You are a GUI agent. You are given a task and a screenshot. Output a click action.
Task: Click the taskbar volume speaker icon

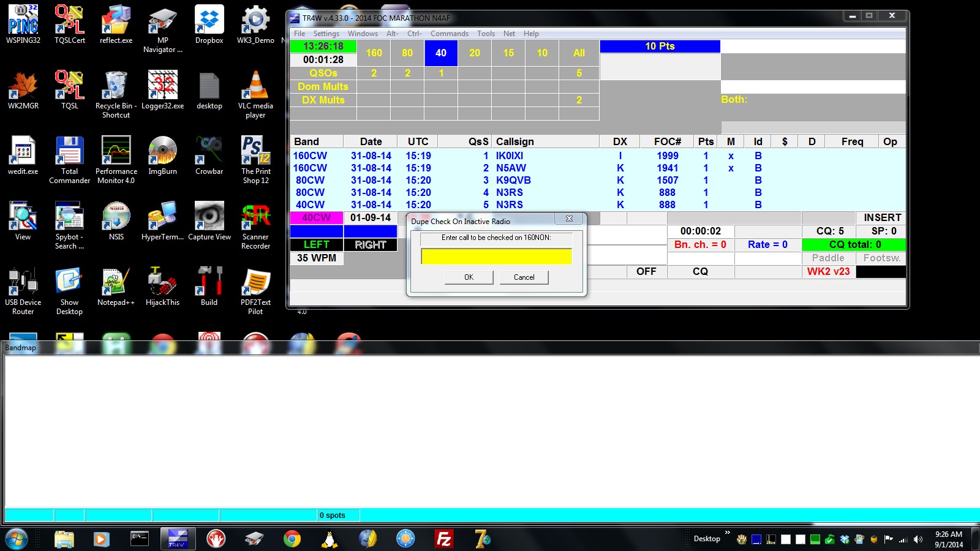918,539
